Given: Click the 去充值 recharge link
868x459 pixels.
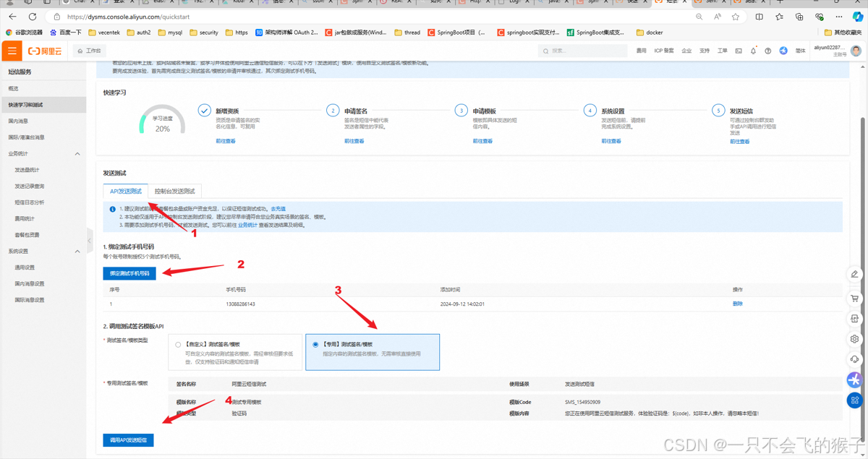Looking at the screenshot, I should (x=278, y=209).
